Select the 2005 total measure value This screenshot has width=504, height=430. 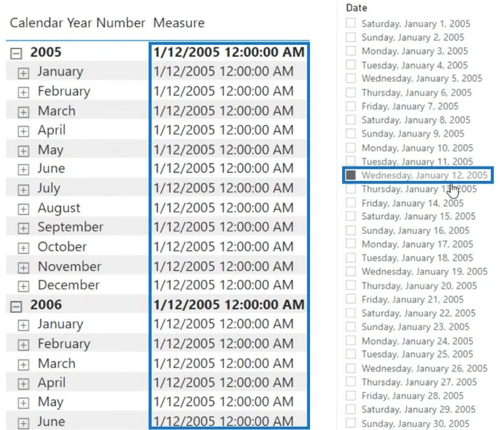click(x=229, y=52)
